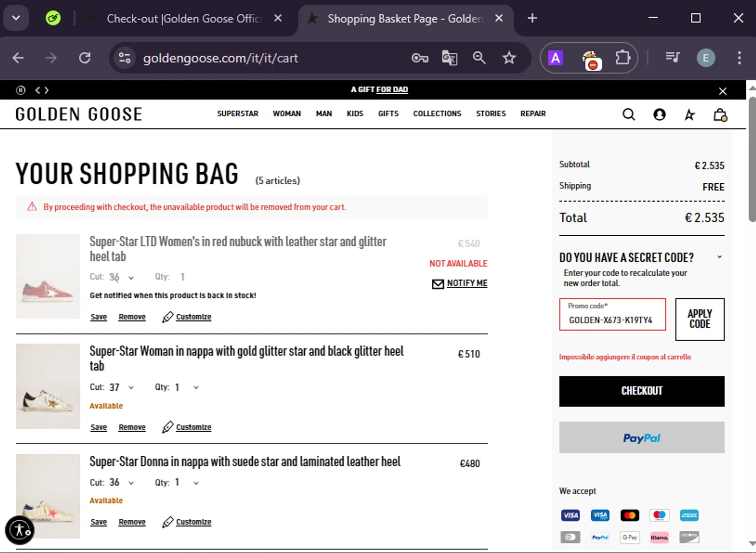Open the blocked-badge extension icon

click(591, 60)
